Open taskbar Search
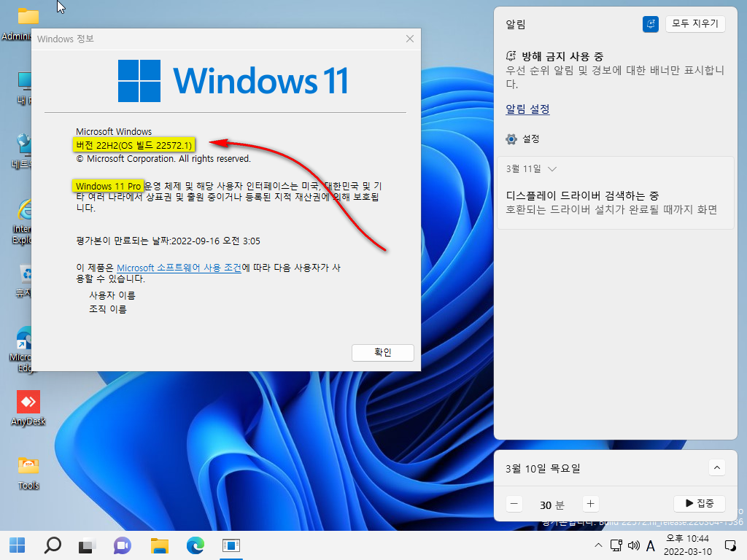747x560 pixels. coord(53,545)
